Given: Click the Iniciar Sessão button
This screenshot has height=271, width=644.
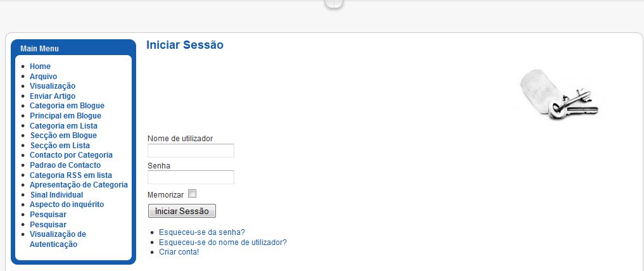Looking at the screenshot, I should tap(182, 211).
